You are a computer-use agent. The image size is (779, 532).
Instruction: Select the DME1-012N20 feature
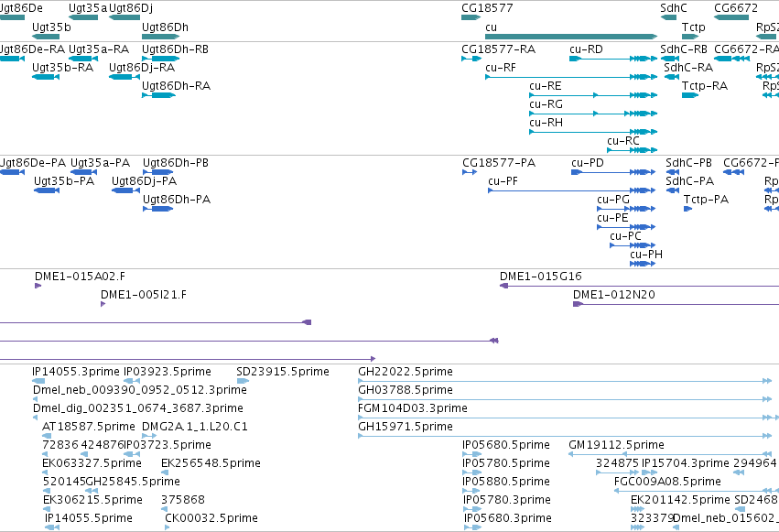(676, 304)
